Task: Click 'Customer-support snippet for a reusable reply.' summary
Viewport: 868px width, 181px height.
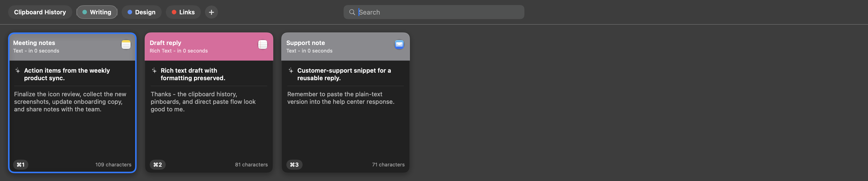Action: pos(344,74)
